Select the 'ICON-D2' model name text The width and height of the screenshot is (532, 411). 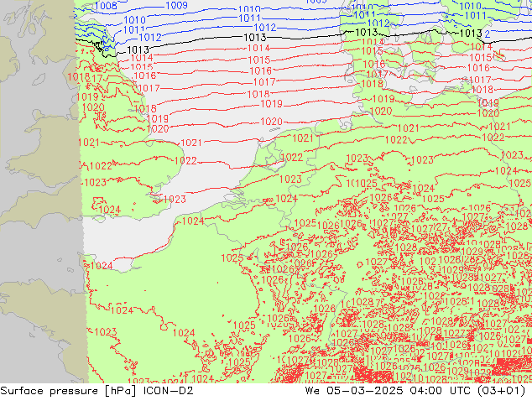pyautogui.click(x=169, y=391)
